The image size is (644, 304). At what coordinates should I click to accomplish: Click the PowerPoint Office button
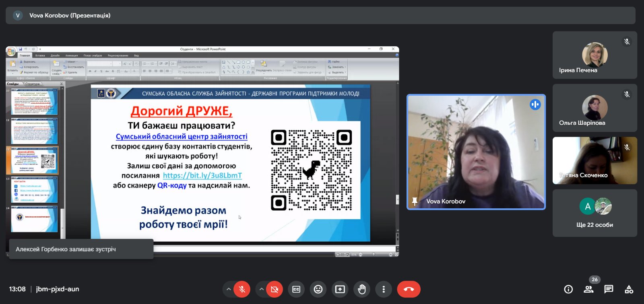point(11,51)
